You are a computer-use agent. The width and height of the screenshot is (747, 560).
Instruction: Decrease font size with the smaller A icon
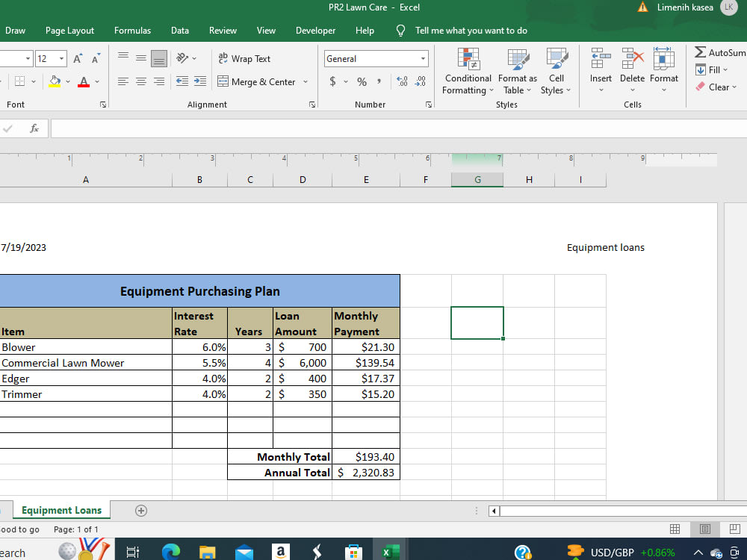96,58
